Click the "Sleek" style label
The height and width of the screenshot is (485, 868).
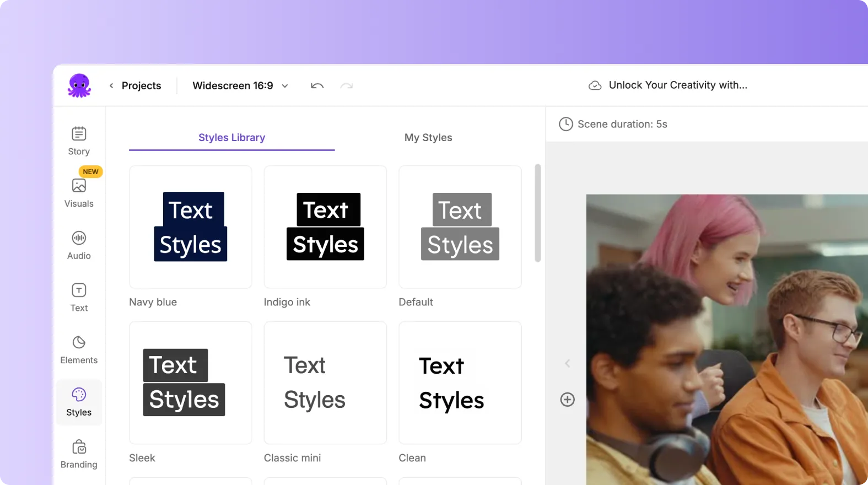pyautogui.click(x=142, y=458)
